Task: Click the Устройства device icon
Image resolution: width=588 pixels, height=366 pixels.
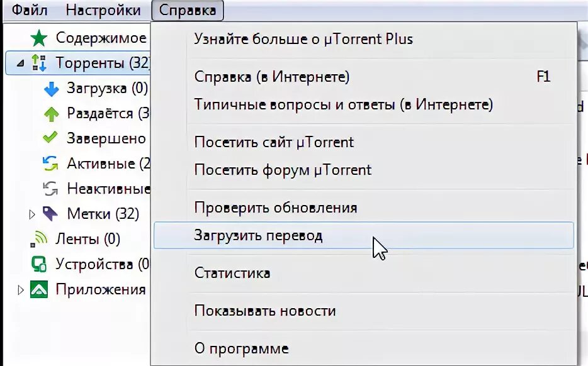Action: tap(39, 264)
